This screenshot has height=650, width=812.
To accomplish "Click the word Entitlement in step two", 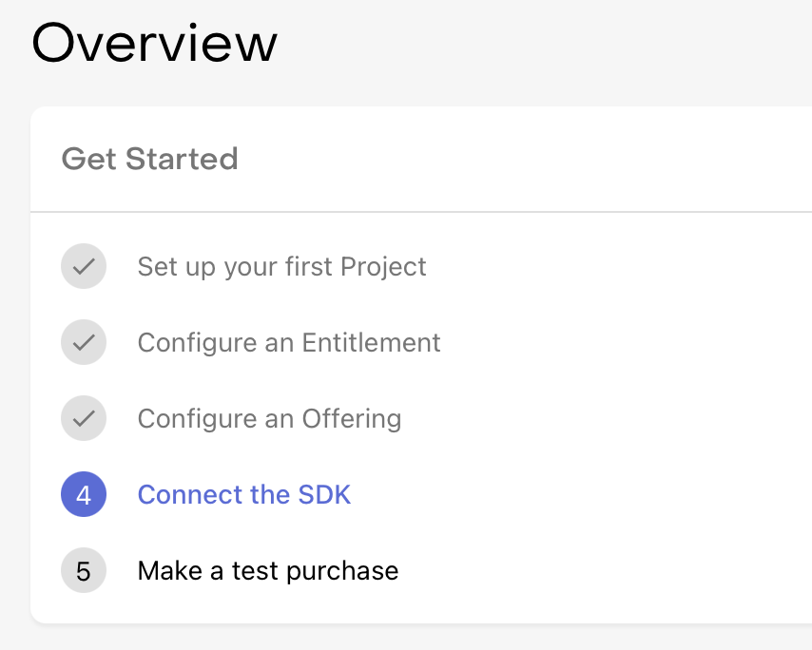I will 372,342.
